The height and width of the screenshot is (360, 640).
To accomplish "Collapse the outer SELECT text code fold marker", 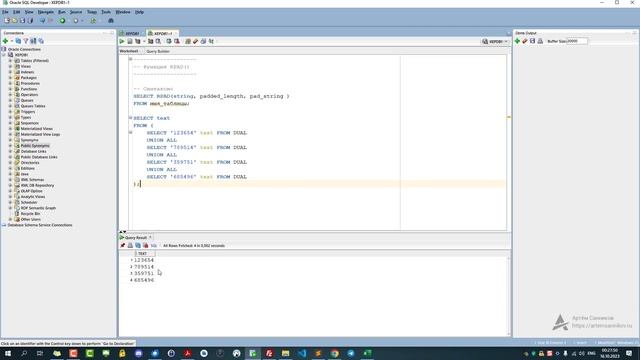I will coord(131,118).
